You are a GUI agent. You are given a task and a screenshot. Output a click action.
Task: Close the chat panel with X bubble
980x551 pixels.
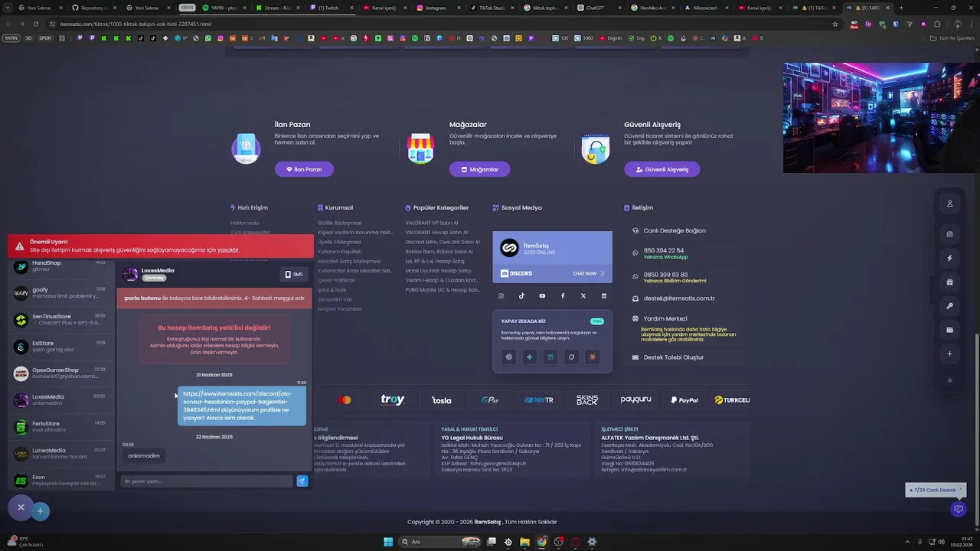pos(21,507)
